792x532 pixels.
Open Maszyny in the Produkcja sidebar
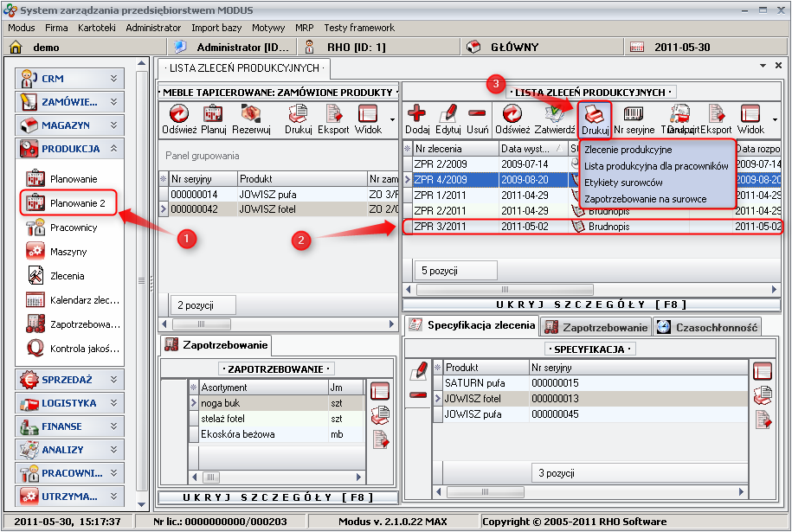pyautogui.click(x=68, y=252)
